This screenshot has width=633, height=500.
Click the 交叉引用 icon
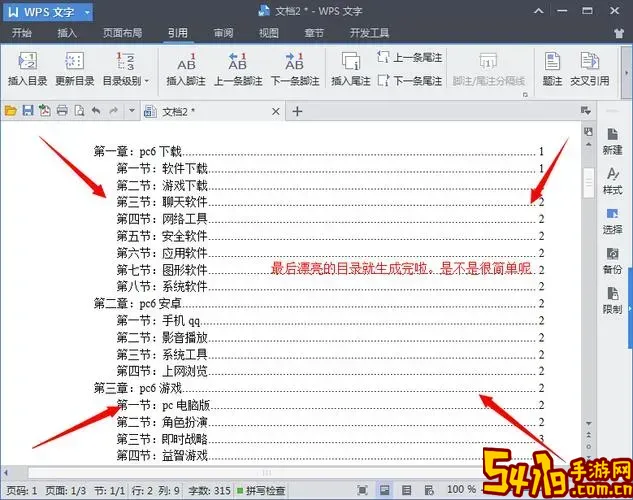pos(590,61)
